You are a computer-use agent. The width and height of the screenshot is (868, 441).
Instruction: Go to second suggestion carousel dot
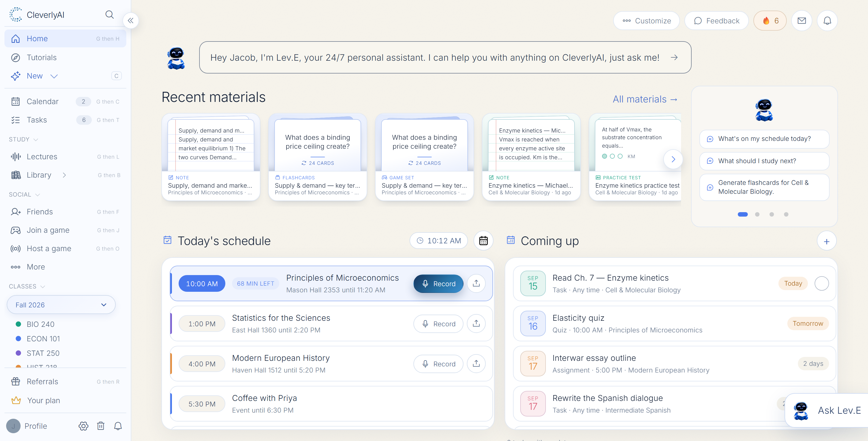757,214
